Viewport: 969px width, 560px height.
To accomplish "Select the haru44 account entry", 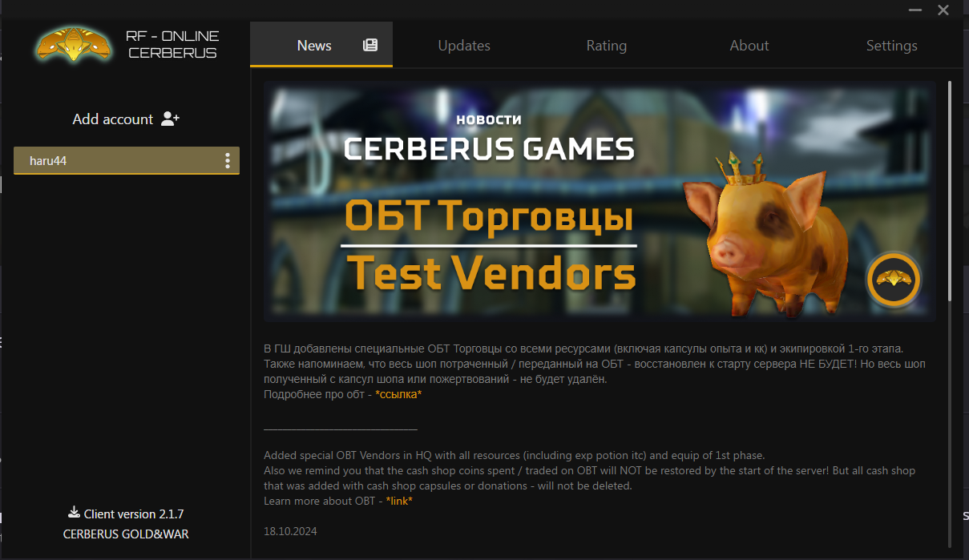I will 127,161.
